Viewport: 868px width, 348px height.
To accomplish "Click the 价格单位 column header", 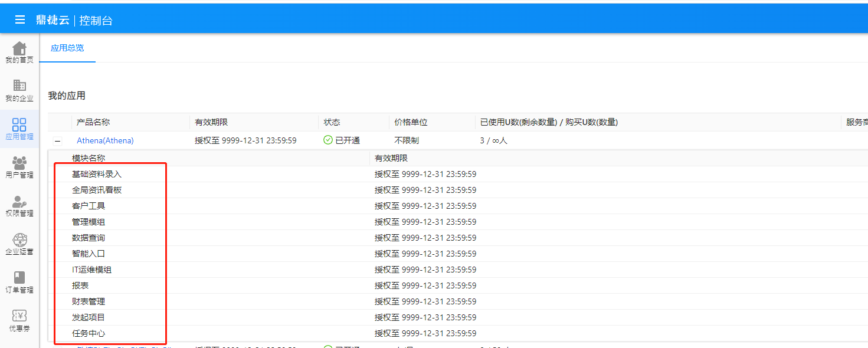I will pyautogui.click(x=411, y=122).
